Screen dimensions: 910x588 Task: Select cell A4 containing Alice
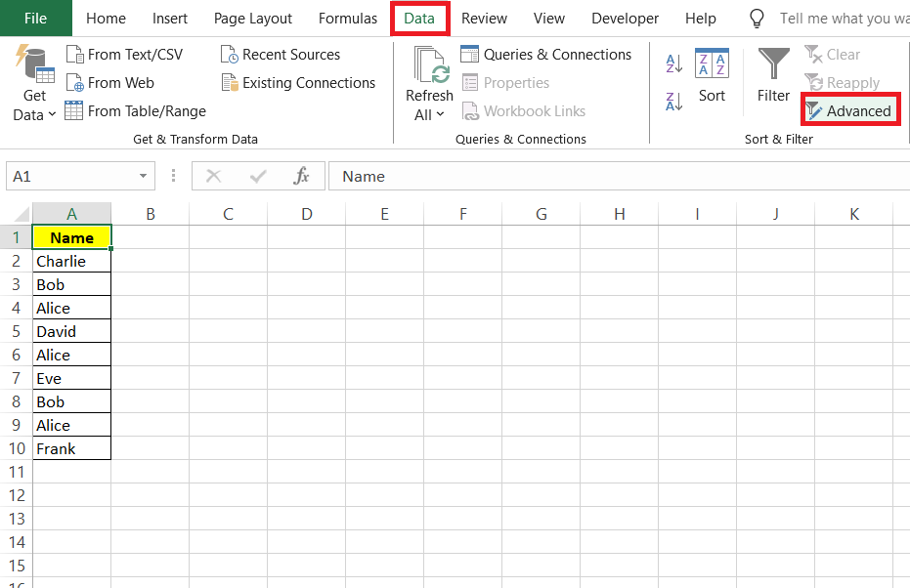[x=72, y=308]
